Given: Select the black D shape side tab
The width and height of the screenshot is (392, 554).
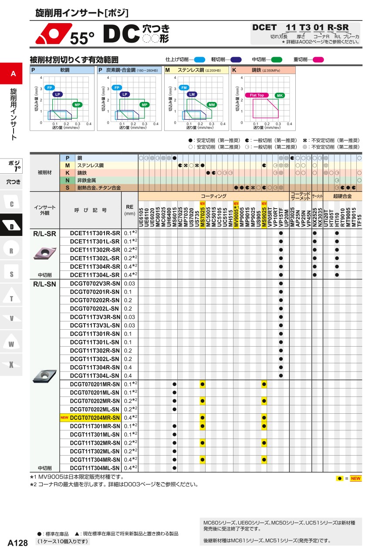Looking at the screenshot, I should (x=12, y=226).
